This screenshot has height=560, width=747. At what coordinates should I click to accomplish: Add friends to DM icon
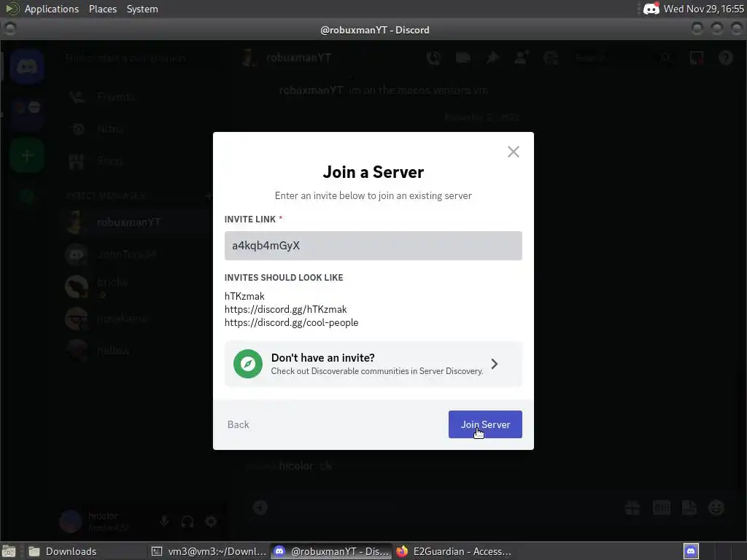tap(522, 58)
